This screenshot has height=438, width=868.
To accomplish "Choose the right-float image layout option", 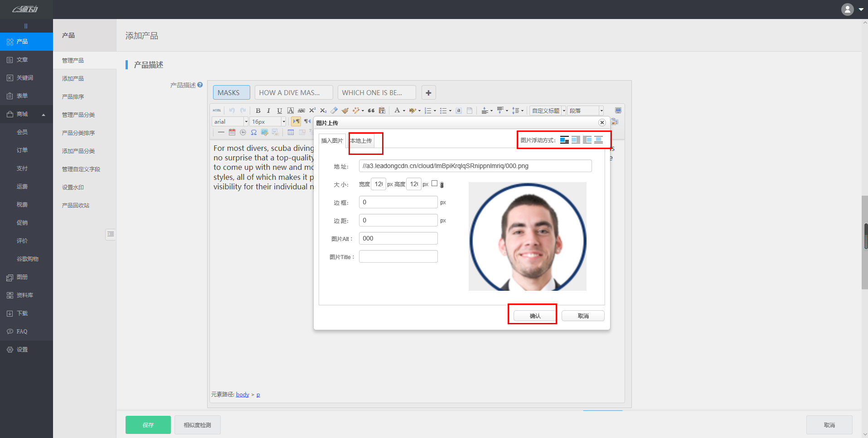I will [587, 140].
